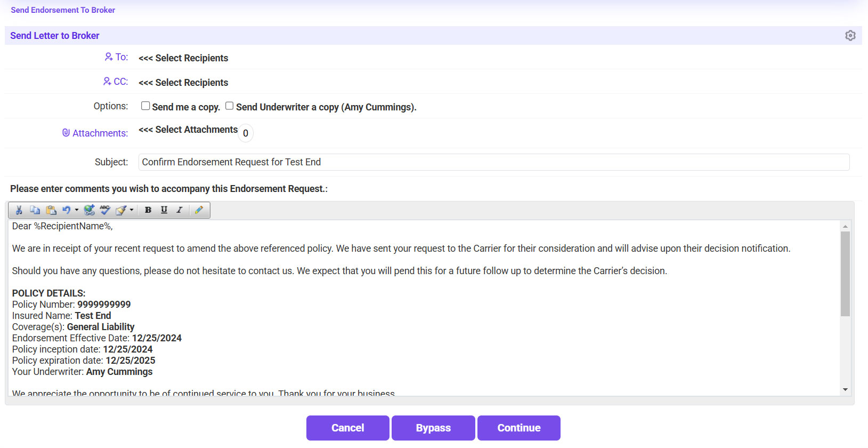Click the highlighter pencil icon
The height and width of the screenshot is (448, 868).
point(199,210)
